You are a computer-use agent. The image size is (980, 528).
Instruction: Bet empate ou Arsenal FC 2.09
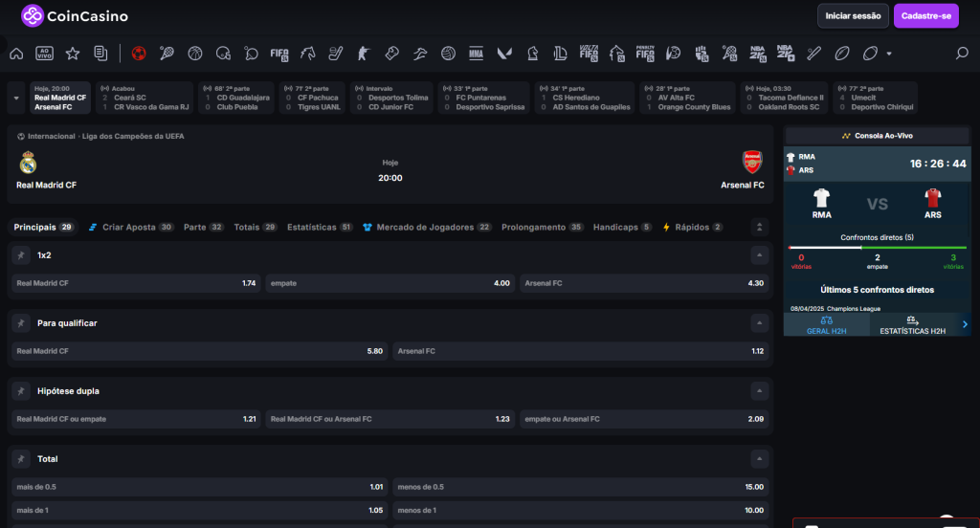pyautogui.click(x=644, y=419)
